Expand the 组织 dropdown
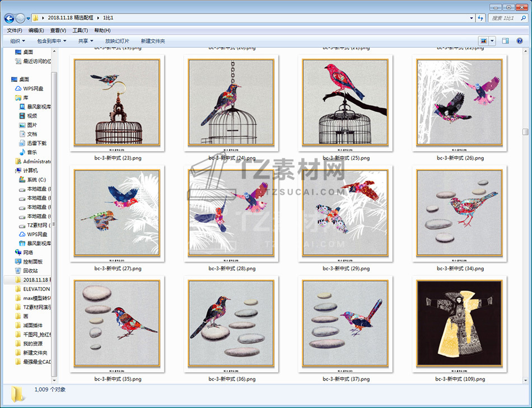 [17, 41]
